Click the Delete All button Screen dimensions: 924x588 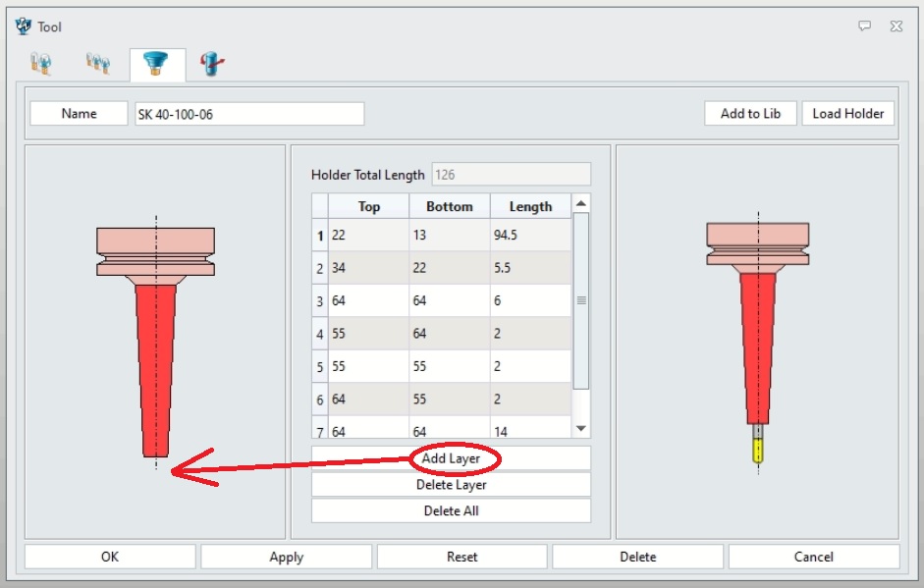[x=451, y=510]
